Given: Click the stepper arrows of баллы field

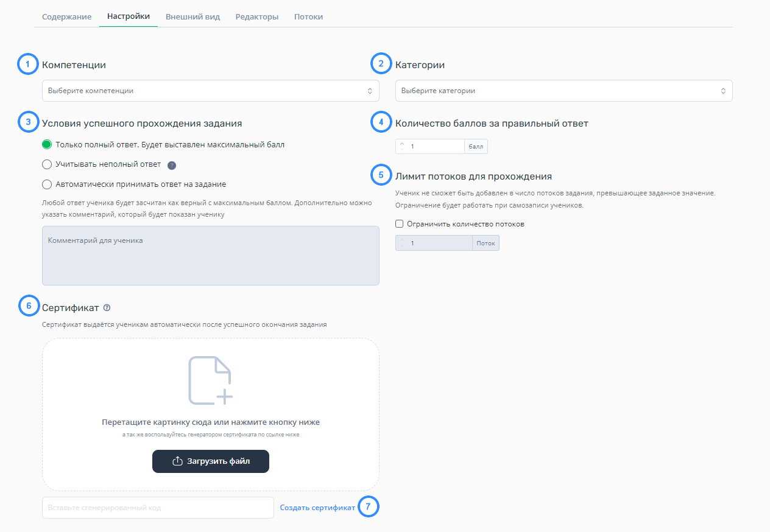Looking at the screenshot, I should tap(402, 147).
